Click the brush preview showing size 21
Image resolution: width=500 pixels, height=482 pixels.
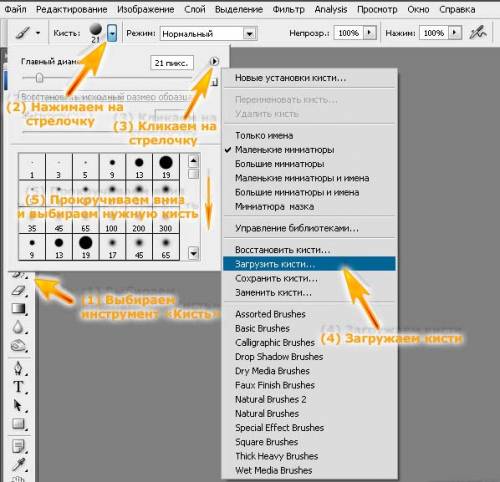tap(96, 33)
